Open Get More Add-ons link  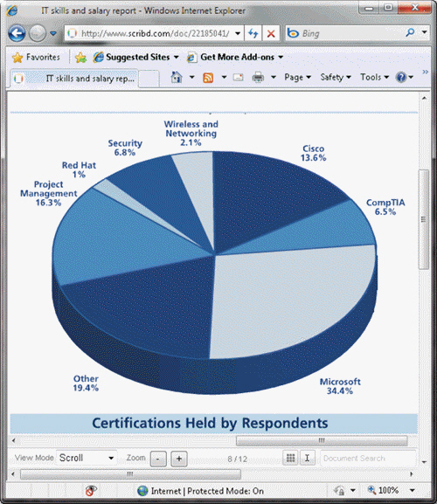pyautogui.click(x=235, y=58)
